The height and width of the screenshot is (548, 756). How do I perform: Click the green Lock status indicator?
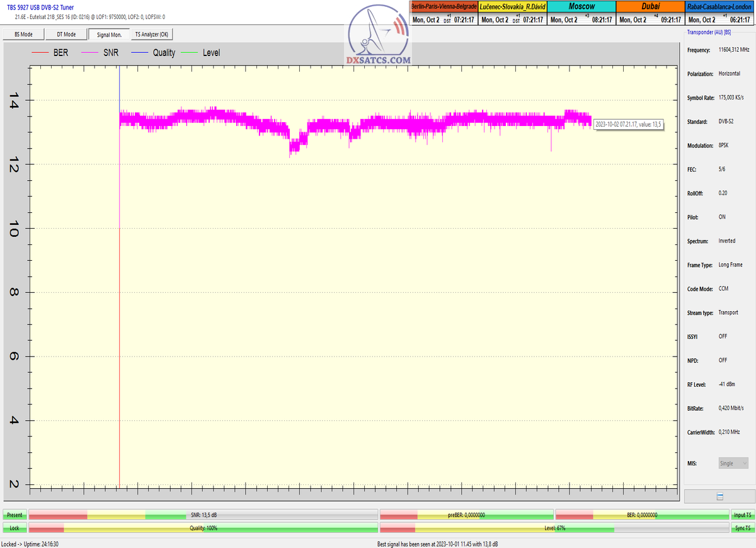coord(14,528)
